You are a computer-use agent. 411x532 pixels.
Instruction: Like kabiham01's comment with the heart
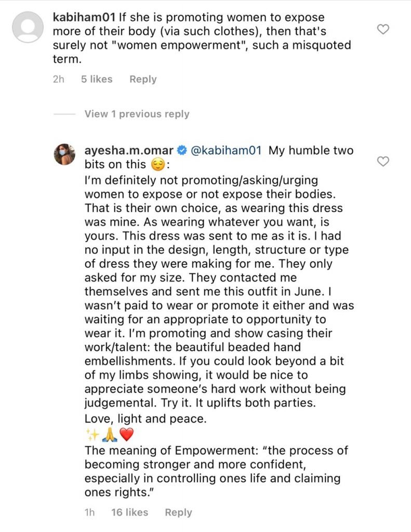pos(383,30)
